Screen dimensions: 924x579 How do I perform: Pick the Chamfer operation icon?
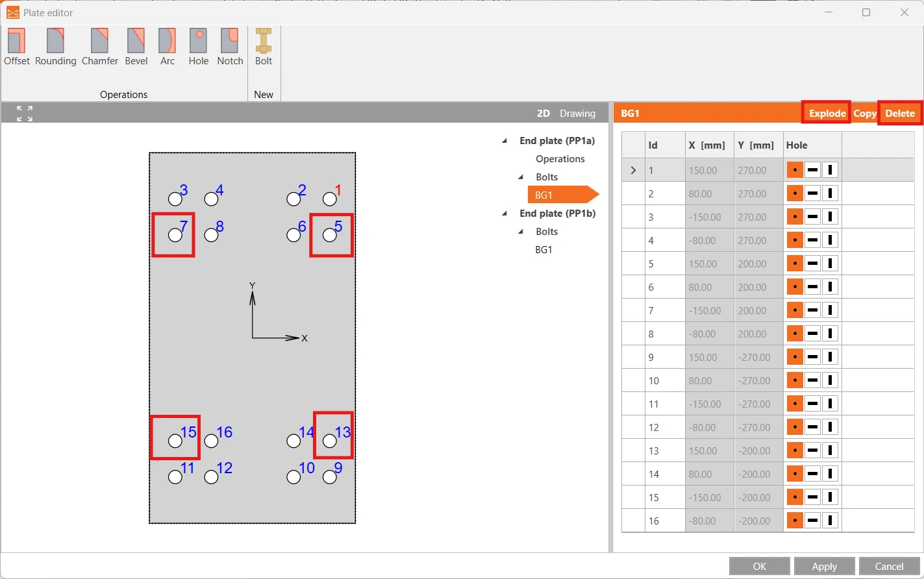point(100,47)
